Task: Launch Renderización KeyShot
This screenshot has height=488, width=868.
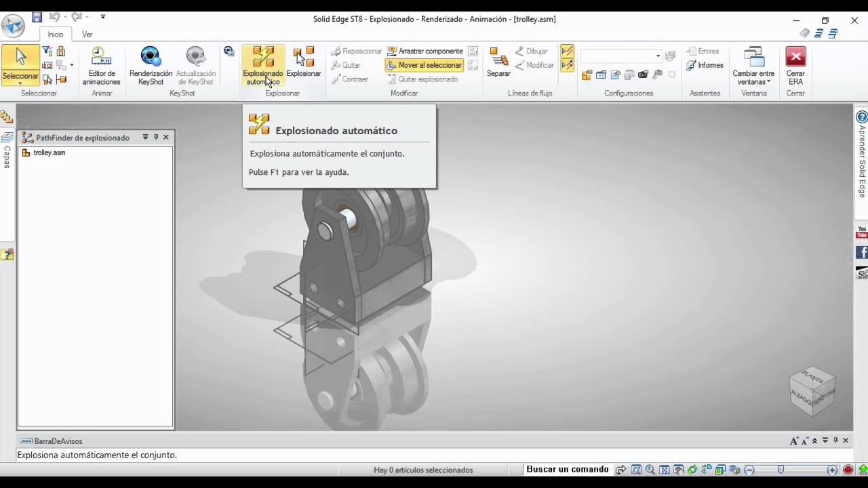Action: point(151,66)
